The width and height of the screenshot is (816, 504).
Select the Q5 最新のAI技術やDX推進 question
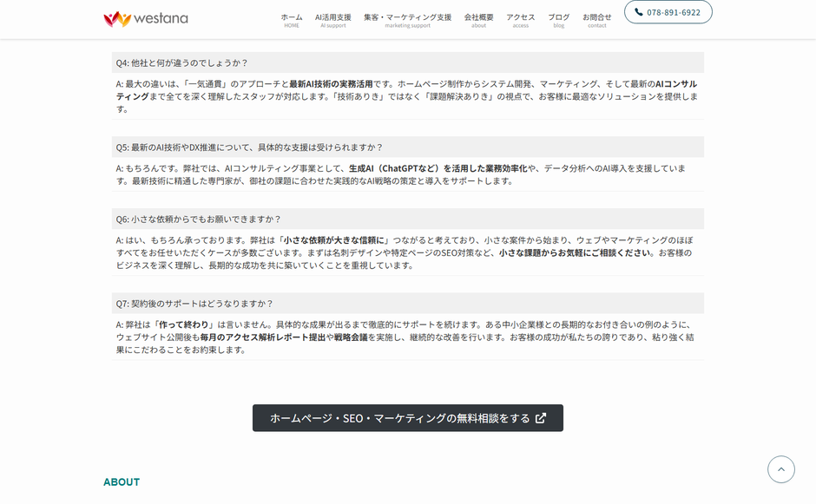click(x=408, y=147)
